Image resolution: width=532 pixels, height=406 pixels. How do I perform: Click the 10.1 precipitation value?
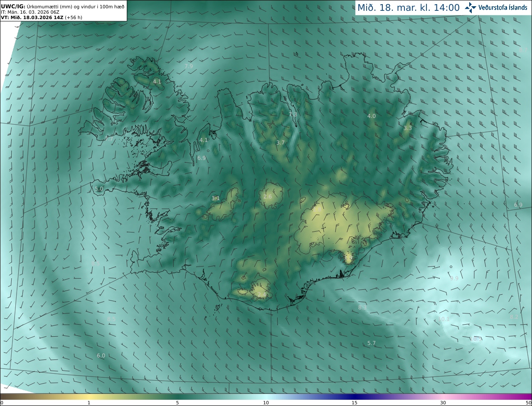click(x=444, y=319)
